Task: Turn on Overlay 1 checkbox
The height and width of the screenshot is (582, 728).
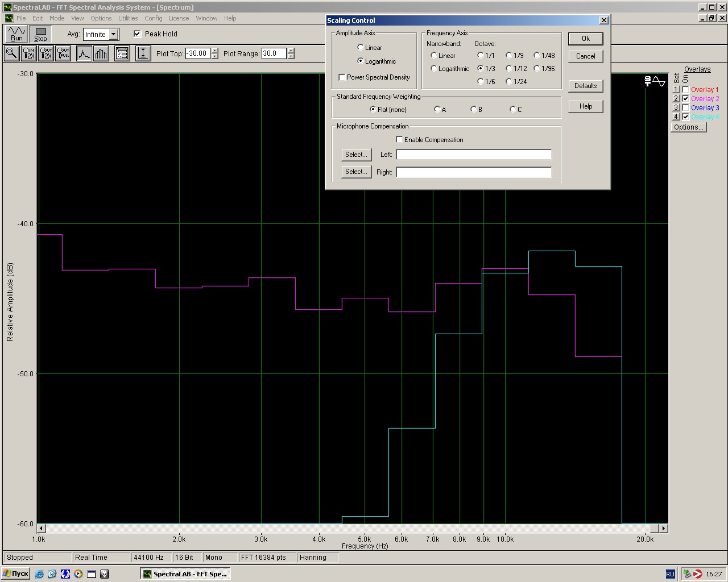Action: (x=686, y=90)
